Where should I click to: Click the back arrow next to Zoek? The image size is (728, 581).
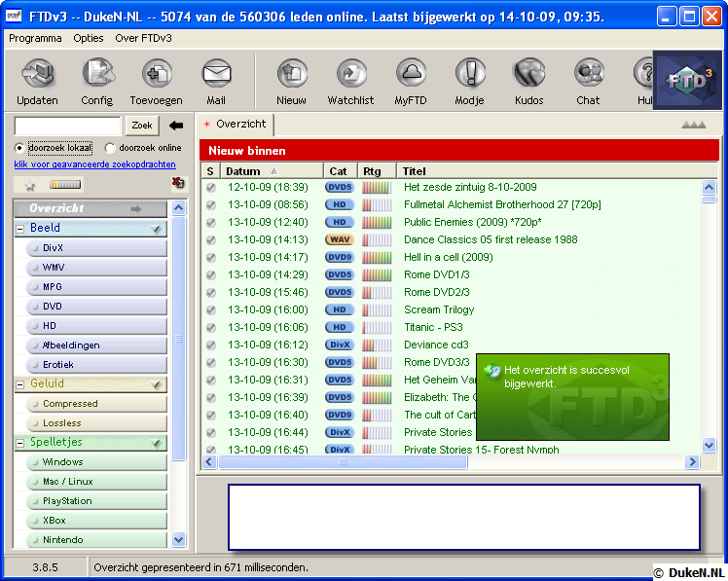(176, 126)
